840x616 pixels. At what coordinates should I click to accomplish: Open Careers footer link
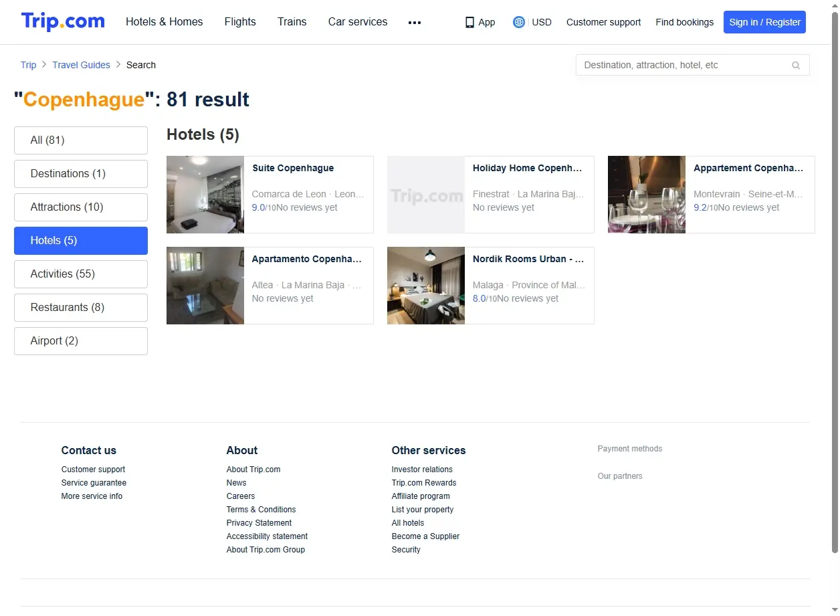pos(241,496)
